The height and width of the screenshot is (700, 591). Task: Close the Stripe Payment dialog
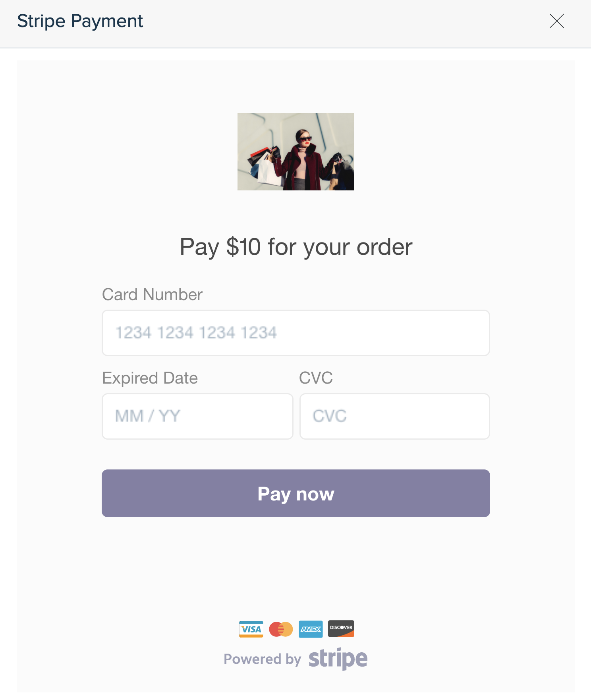(x=556, y=21)
